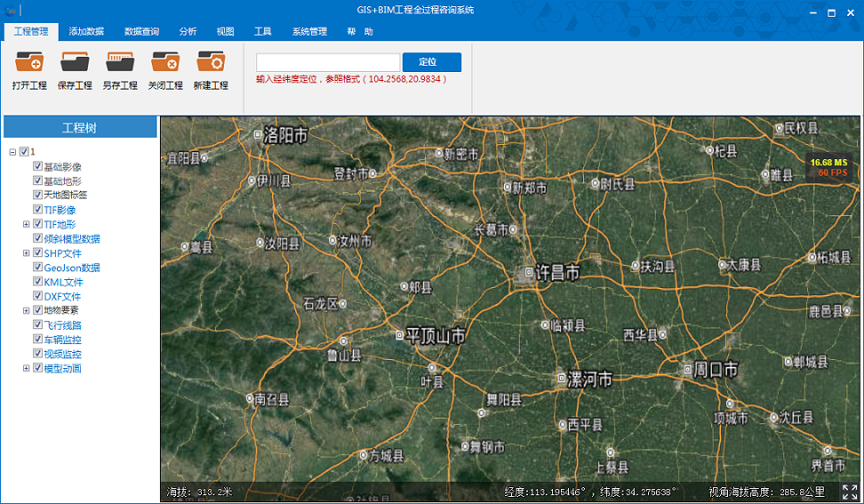Disable the 飞行线路 layer checkbox

[x=37, y=325]
